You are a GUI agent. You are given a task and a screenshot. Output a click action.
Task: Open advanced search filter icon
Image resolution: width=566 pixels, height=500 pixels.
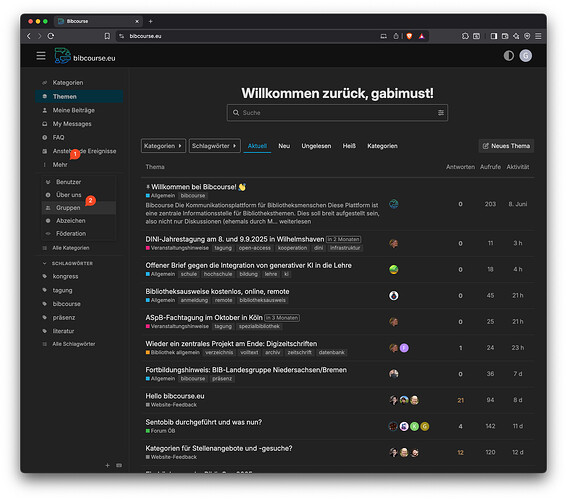(x=441, y=113)
